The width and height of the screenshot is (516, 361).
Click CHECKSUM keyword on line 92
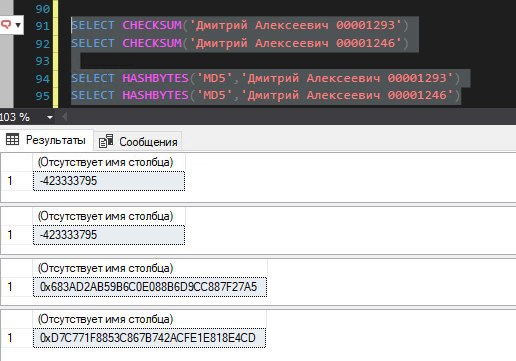(x=152, y=43)
